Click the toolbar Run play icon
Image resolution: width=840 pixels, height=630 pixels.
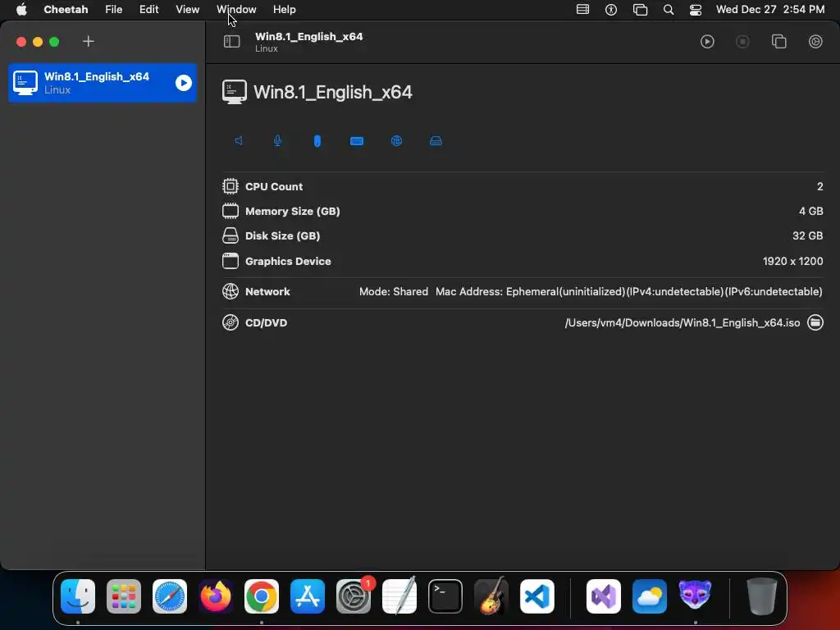pyautogui.click(x=707, y=41)
